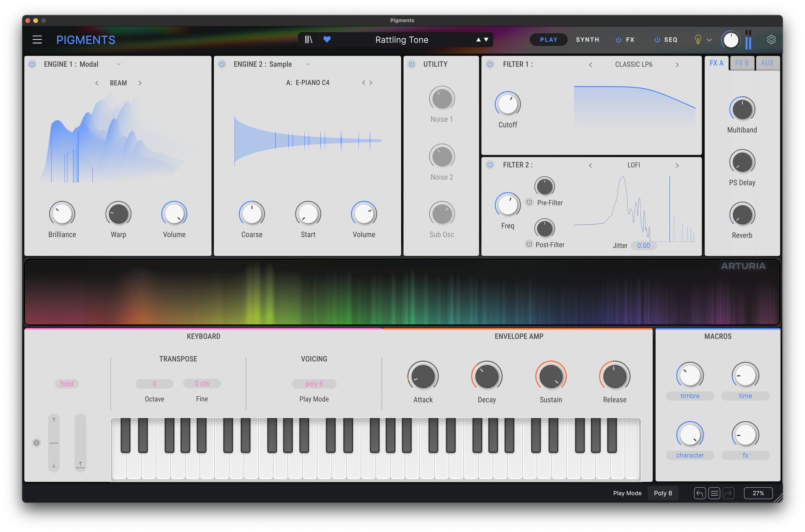Disable Filter 2 power button
Screen dimensions: 805x532
[490, 165]
